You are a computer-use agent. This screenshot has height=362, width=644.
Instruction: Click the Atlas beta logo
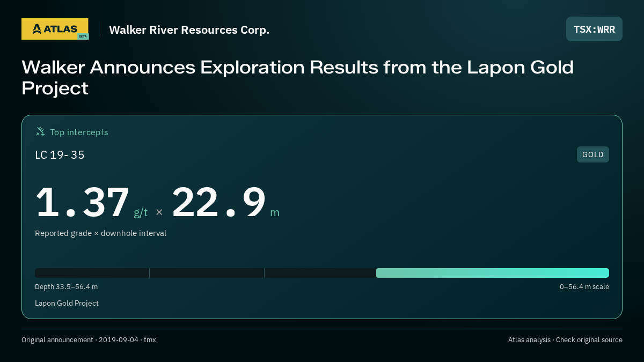55,29
